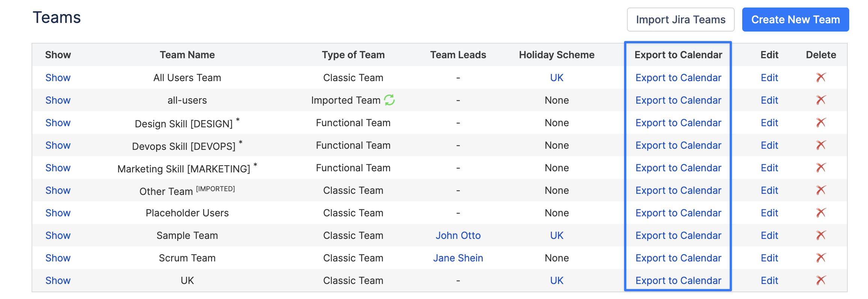868x299 pixels.
Task: Open John Otto team lead profile
Action: click(x=458, y=236)
